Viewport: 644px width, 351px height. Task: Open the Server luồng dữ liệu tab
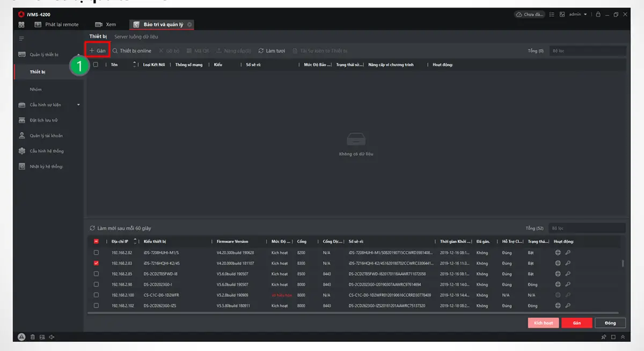click(136, 36)
